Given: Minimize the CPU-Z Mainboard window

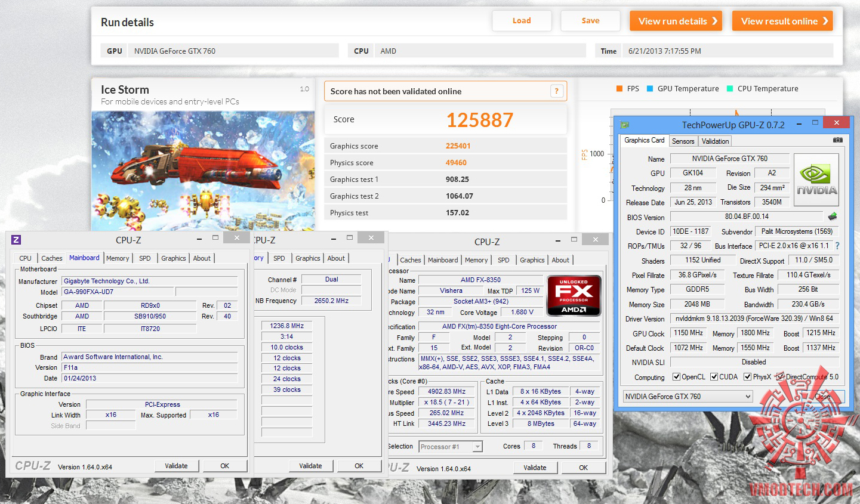Looking at the screenshot, I should [199, 238].
